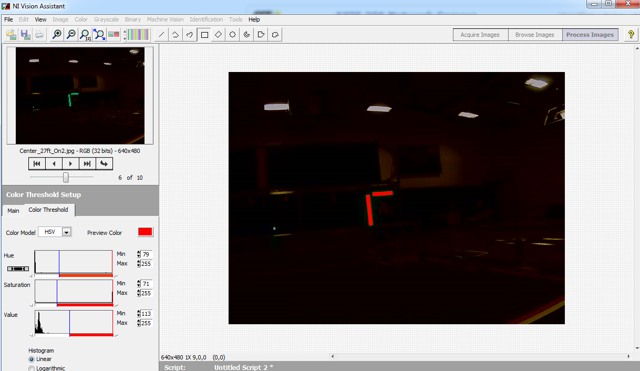This screenshot has height=371, width=640.
Task: Click the hue range wrap toggle icon
Action: (18, 269)
